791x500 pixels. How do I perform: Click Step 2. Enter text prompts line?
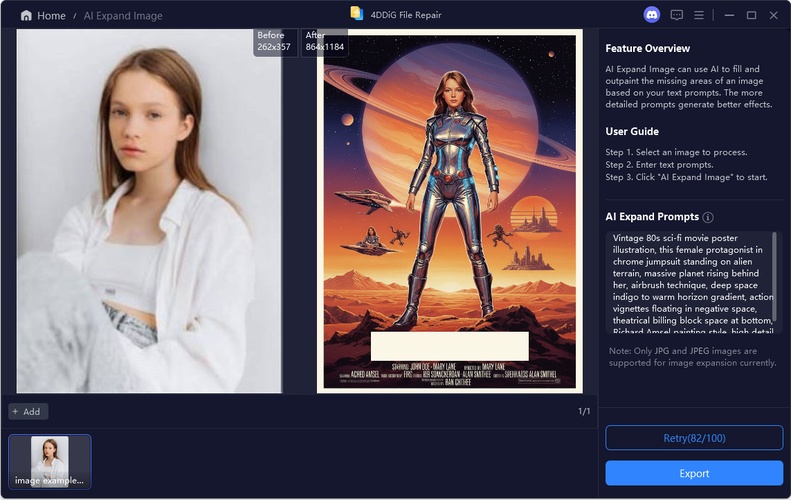pos(659,164)
